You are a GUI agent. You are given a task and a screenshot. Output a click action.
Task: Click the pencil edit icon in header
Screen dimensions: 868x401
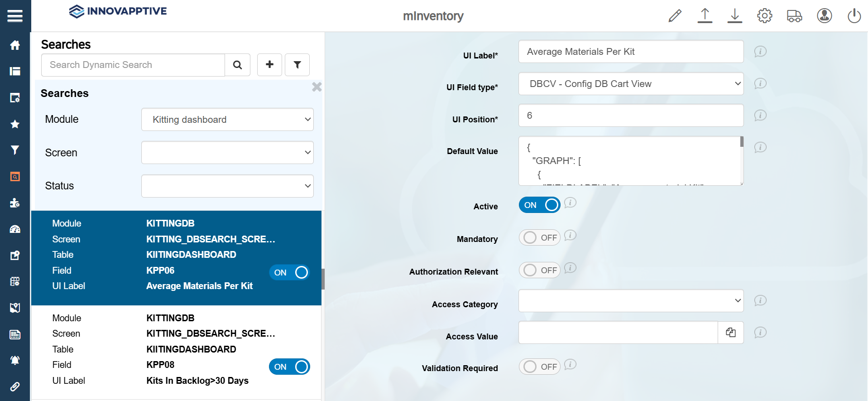pos(675,16)
